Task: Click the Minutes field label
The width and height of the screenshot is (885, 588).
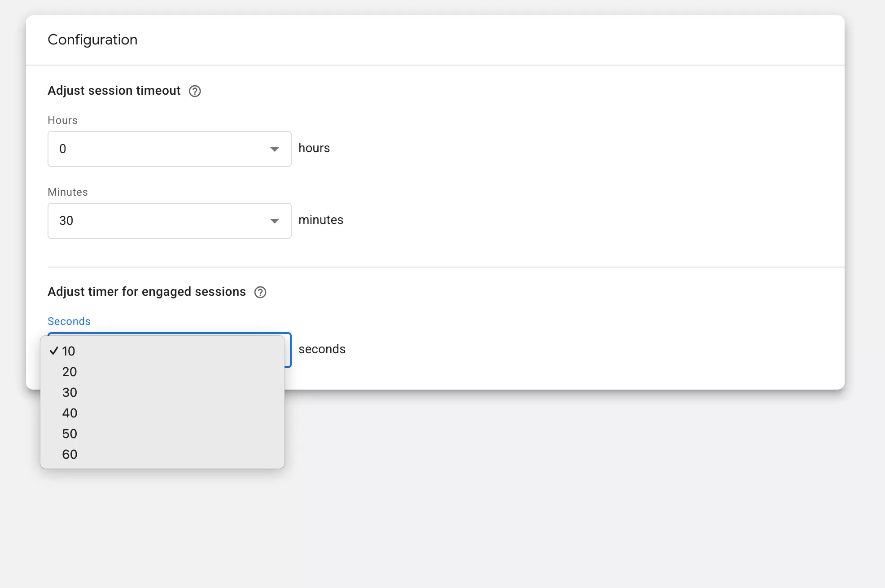Action: click(68, 192)
